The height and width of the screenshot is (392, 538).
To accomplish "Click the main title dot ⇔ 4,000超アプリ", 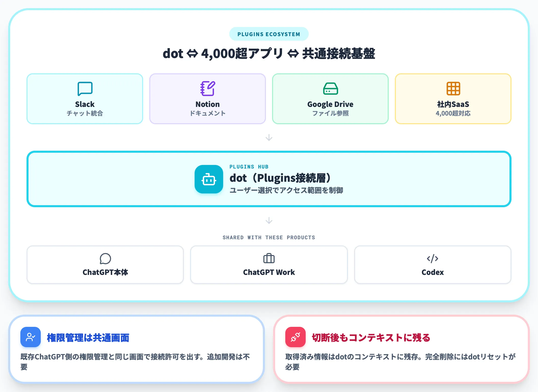I will click(269, 53).
